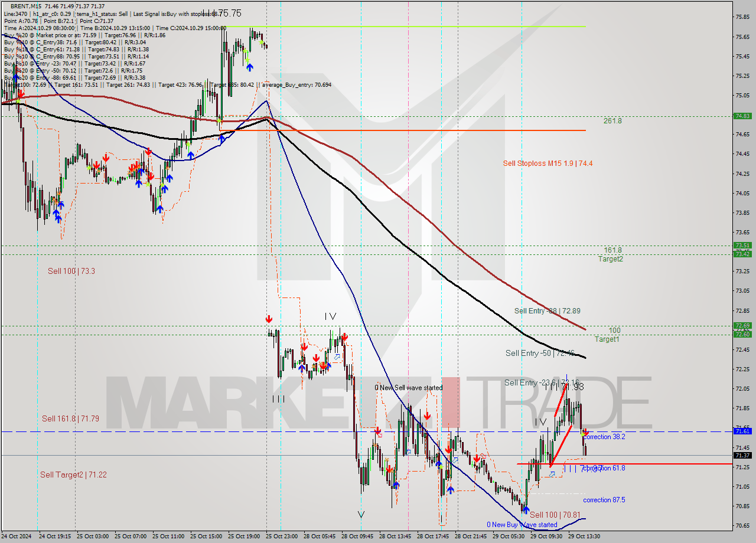756x543 pixels.
Task: Click the current price 71.37 tag
Action: pos(742,455)
